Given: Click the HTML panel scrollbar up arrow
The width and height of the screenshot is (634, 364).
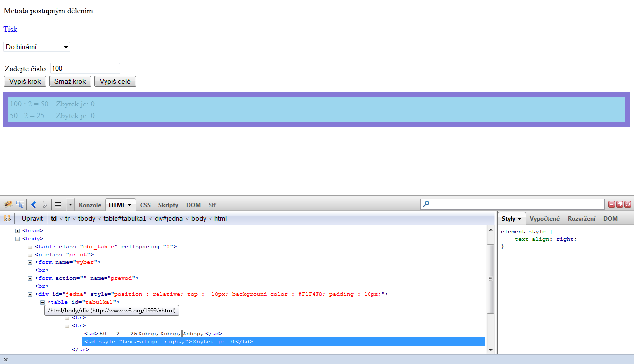Looking at the screenshot, I should tap(491, 230).
